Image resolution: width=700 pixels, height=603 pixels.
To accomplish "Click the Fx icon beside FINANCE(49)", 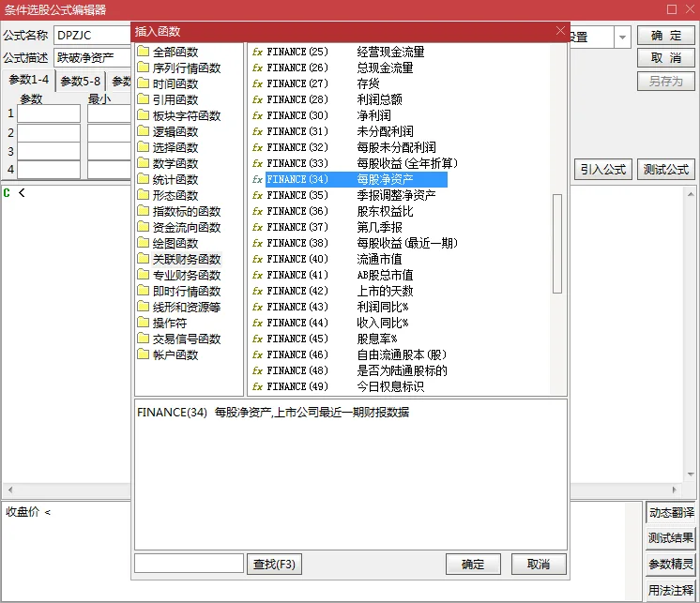I will (257, 386).
